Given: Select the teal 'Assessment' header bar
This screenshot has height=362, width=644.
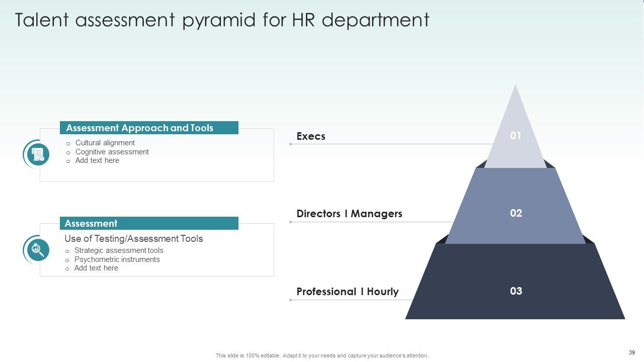Looking at the screenshot, I should tap(149, 223).
